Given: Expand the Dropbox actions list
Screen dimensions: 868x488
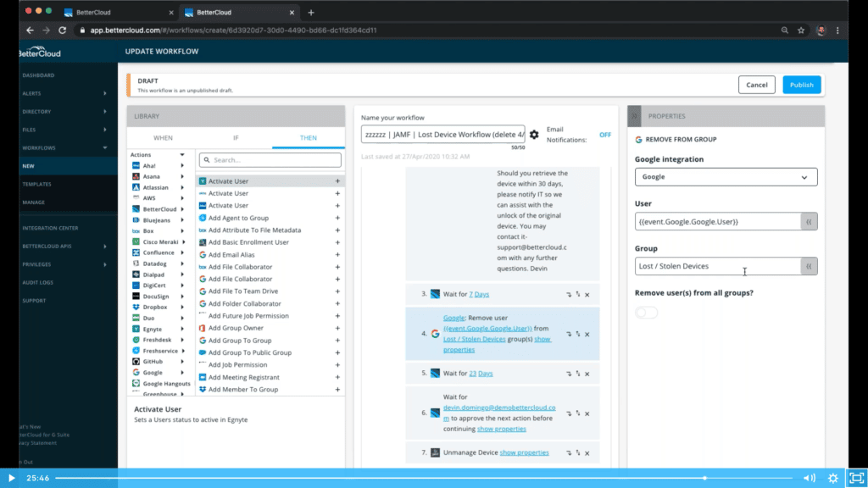Looking at the screenshot, I should [182, 307].
